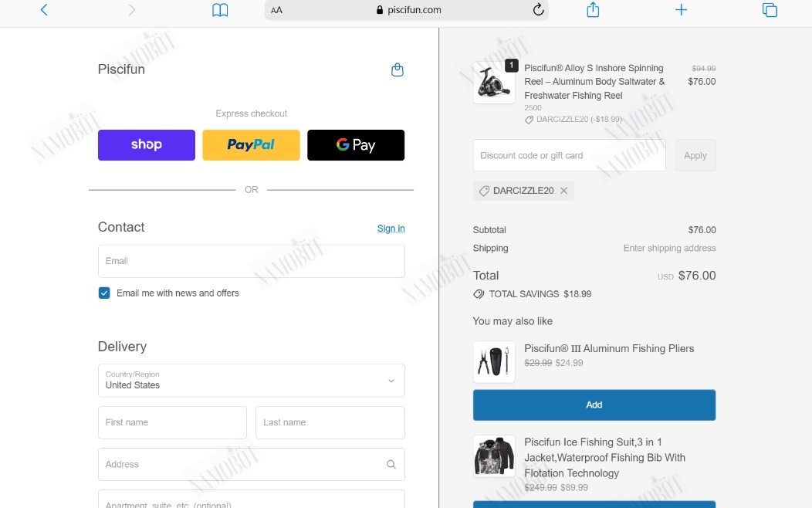Show all open tabs overview

[770, 10]
